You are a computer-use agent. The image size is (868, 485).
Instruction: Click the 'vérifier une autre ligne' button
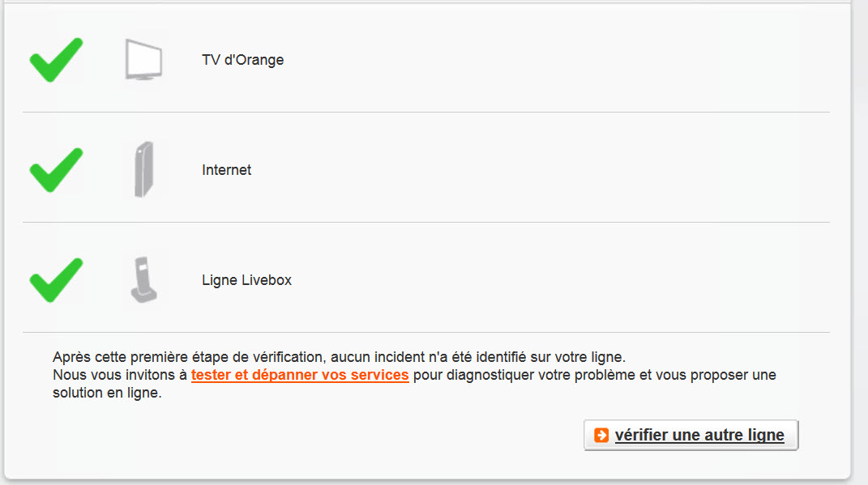point(691,435)
